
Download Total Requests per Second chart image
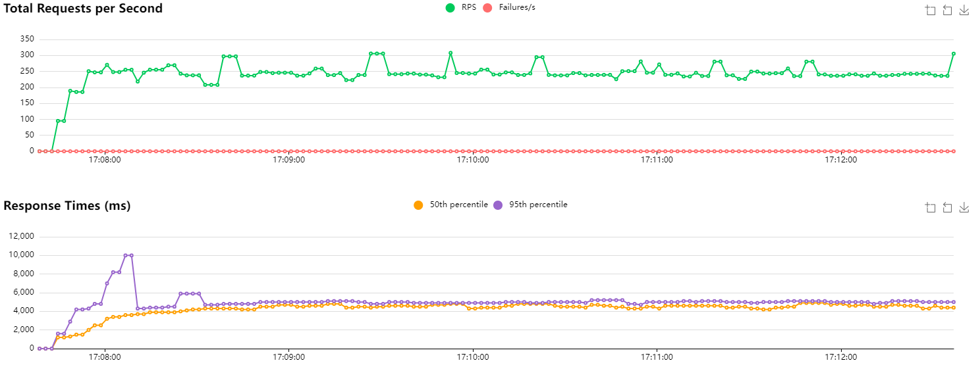pos(964,10)
